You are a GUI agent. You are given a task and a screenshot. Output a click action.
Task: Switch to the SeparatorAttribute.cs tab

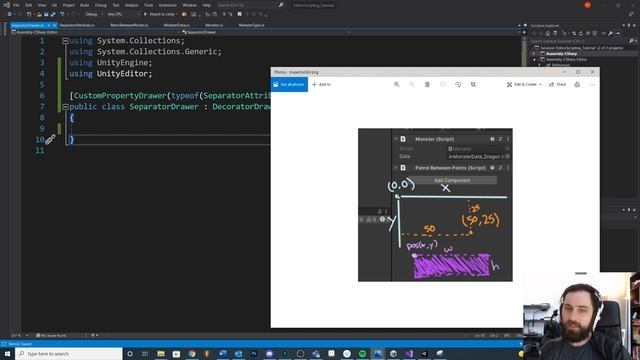[x=77, y=25]
